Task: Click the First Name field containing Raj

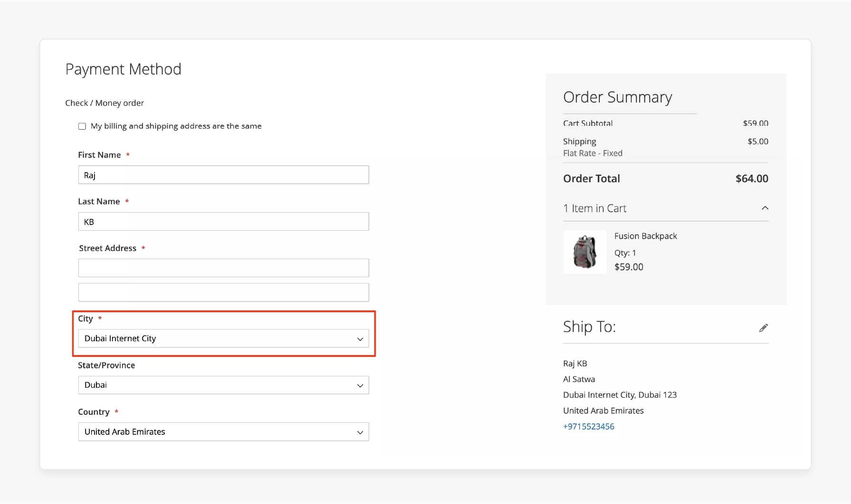Action: (223, 175)
